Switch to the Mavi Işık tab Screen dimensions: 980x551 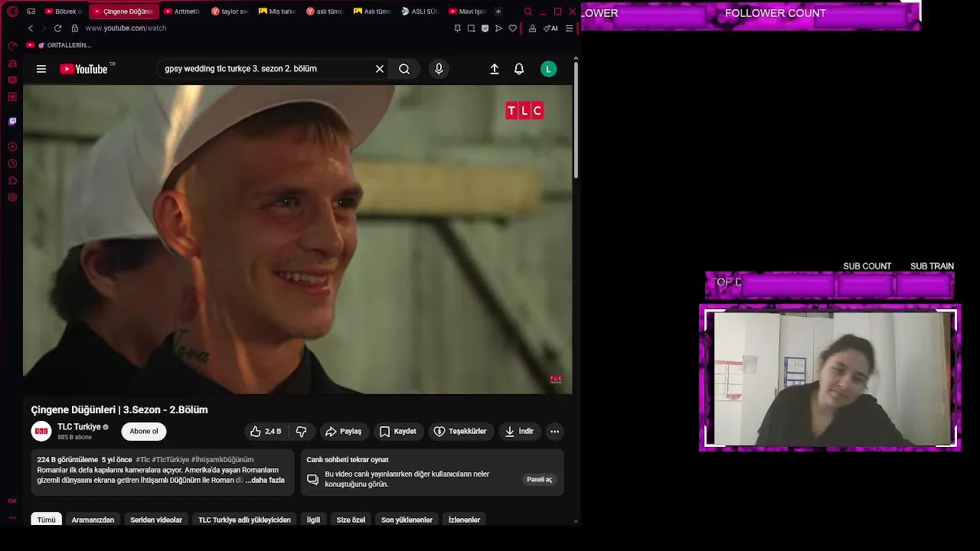coord(466,11)
